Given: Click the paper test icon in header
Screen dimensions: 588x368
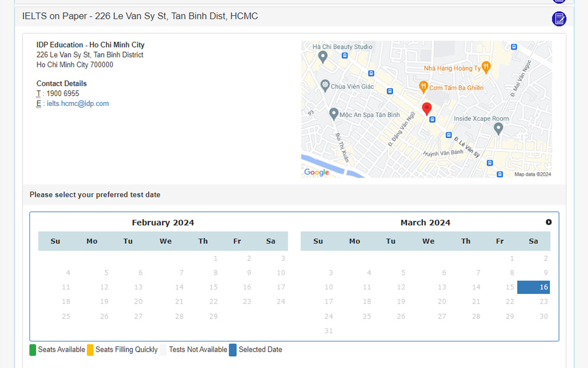Looking at the screenshot, I should click(559, 19).
